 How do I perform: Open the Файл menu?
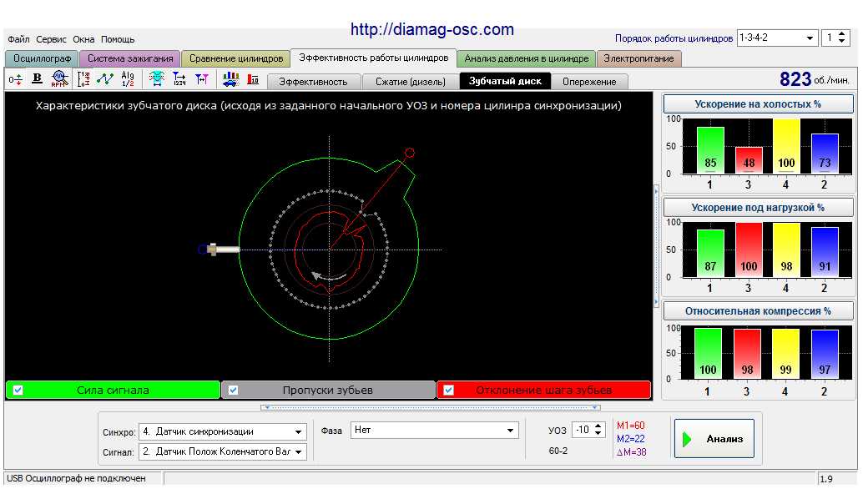click(19, 39)
